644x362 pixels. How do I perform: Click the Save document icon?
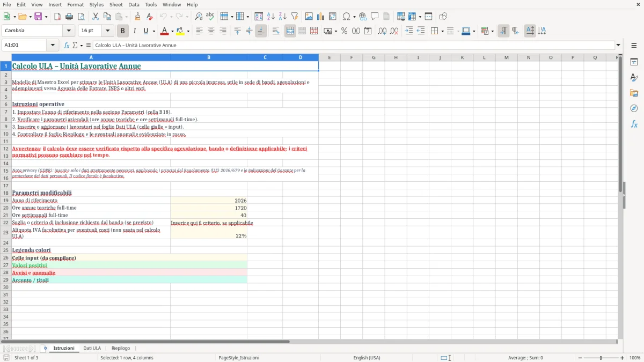38,17
